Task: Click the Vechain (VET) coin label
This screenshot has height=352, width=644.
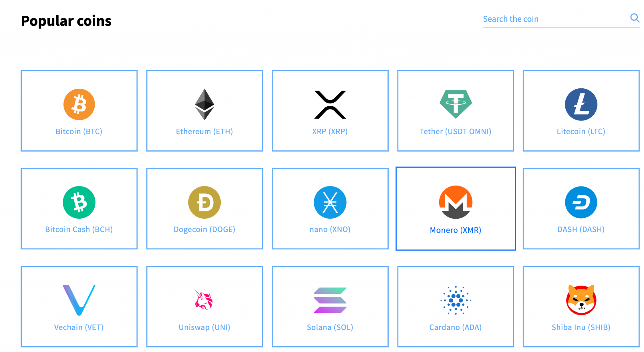Action: pyautogui.click(x=79, y=327)
